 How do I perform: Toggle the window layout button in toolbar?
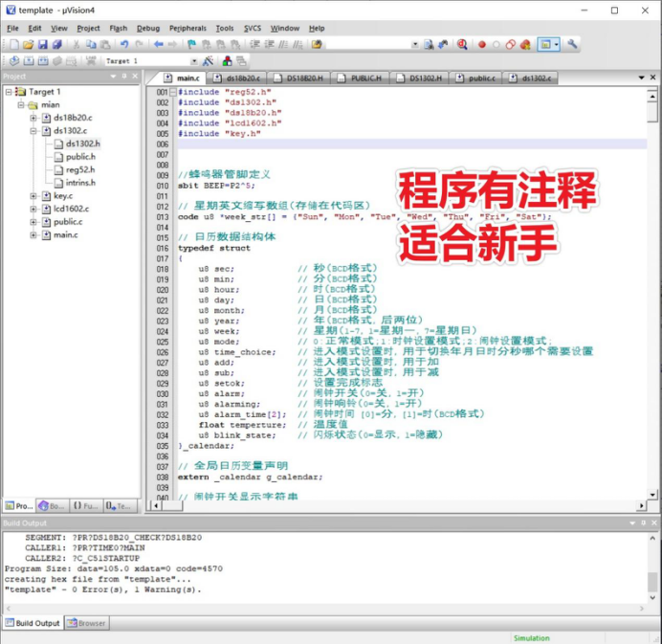545,44
